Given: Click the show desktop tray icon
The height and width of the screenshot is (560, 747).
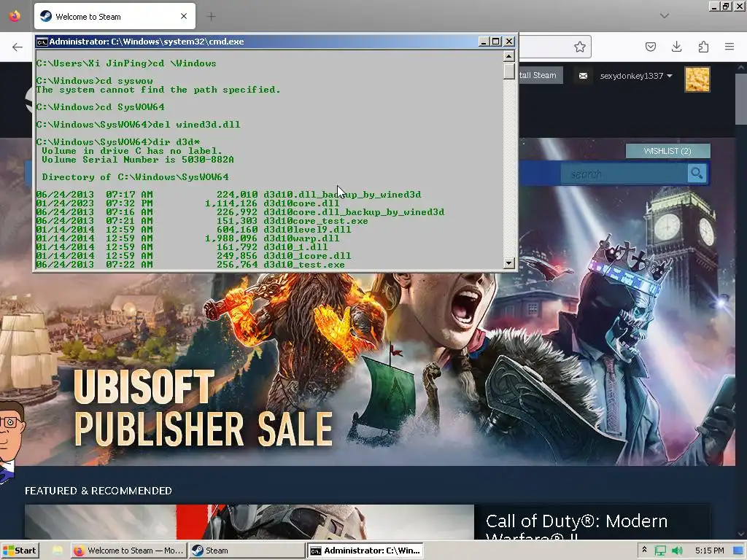Looking at the screenshot, I should (739, 551).
